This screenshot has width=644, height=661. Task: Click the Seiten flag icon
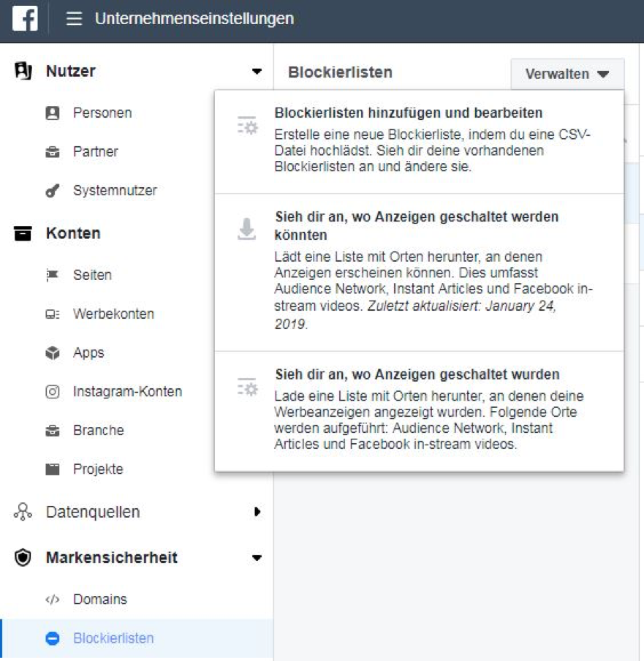point(52,275)
